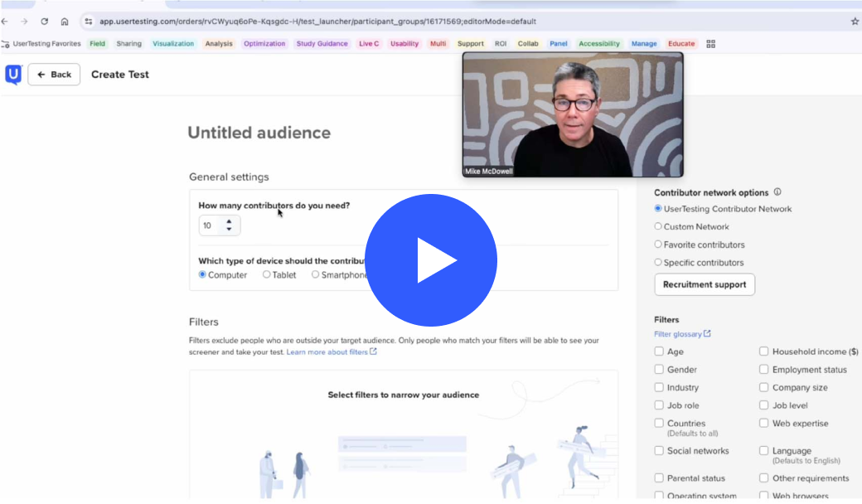This screenshot has width=862, height=504.
Task: Check the Age filter checkbox
Action: point(659,351)
